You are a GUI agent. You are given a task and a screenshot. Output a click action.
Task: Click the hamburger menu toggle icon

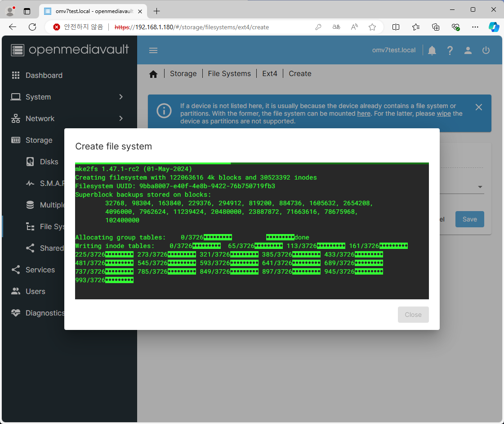click(x=153, y=50)
